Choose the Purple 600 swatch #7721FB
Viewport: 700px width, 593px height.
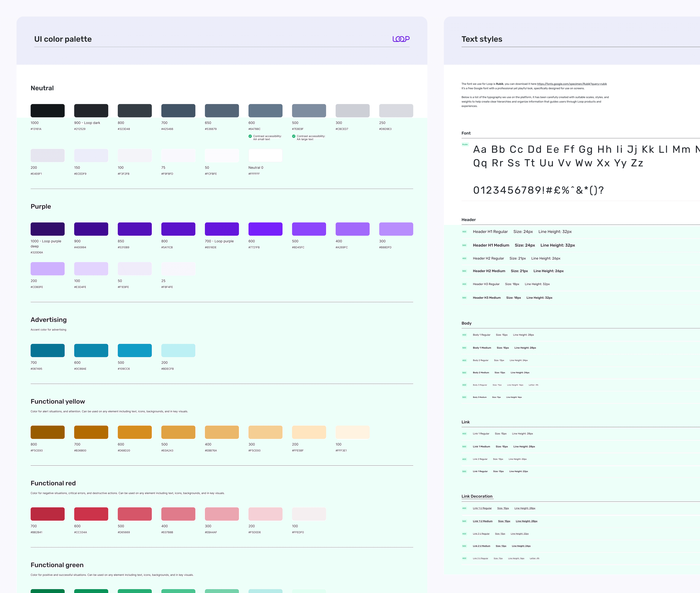point(265,229)
